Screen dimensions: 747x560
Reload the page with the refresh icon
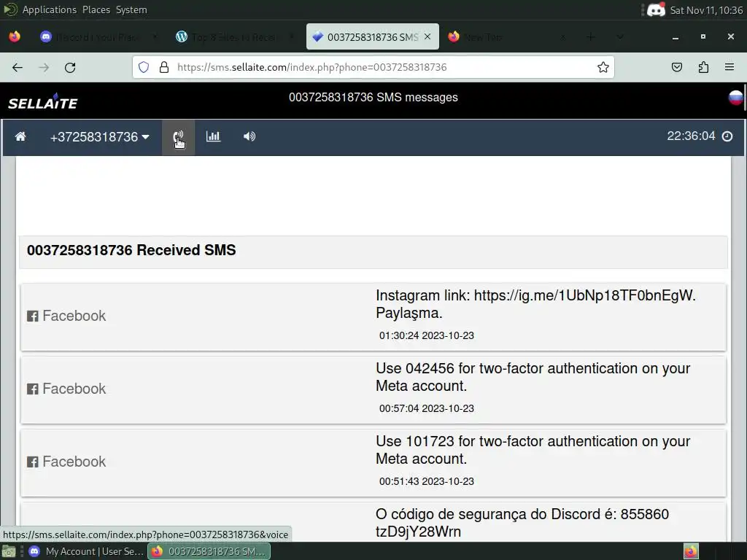[70, 68]
